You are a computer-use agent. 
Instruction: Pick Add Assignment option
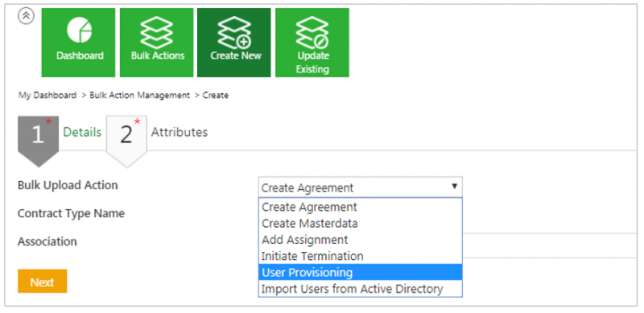[x=360, y=240]
